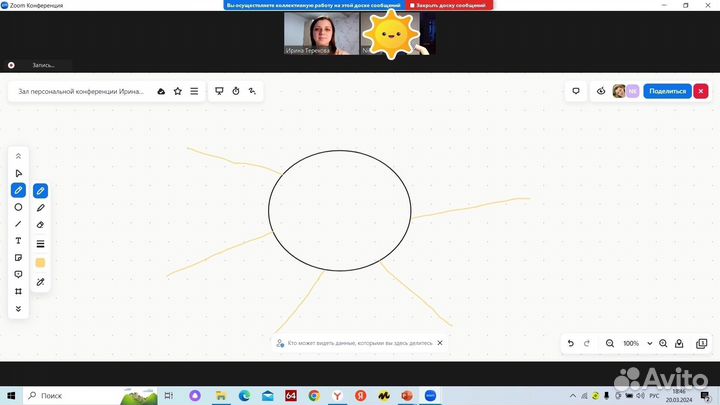Select the frame tool
This screenshot has height=405, width=720.
tap(18, 291)
